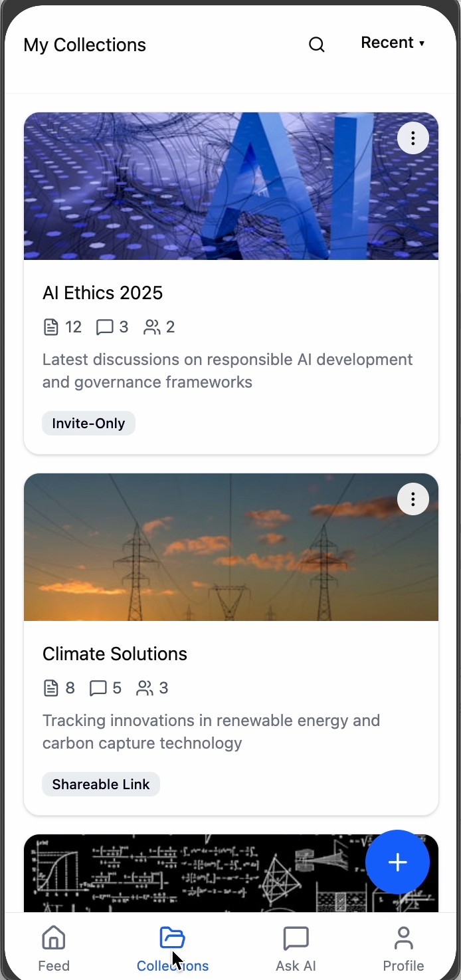Switch to the Ask AI tab

pos(296,949)
